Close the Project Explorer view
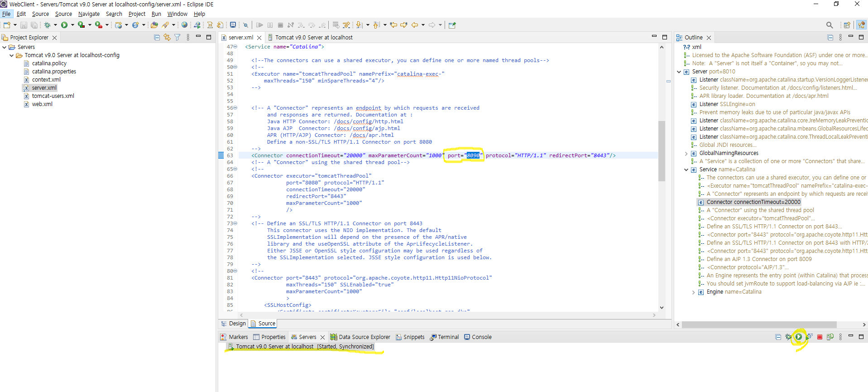This screenshot has height=392, width=868. coord(55,38)
